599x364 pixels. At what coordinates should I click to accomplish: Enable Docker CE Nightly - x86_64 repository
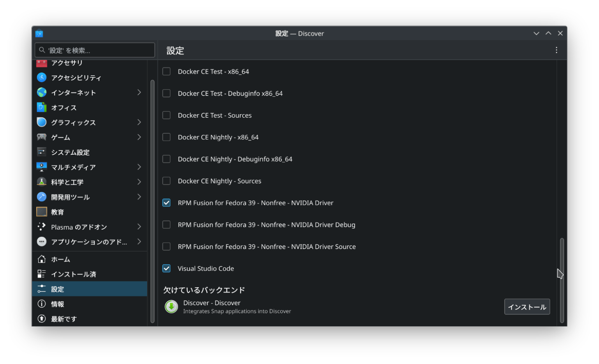click(x=167, y=137)
